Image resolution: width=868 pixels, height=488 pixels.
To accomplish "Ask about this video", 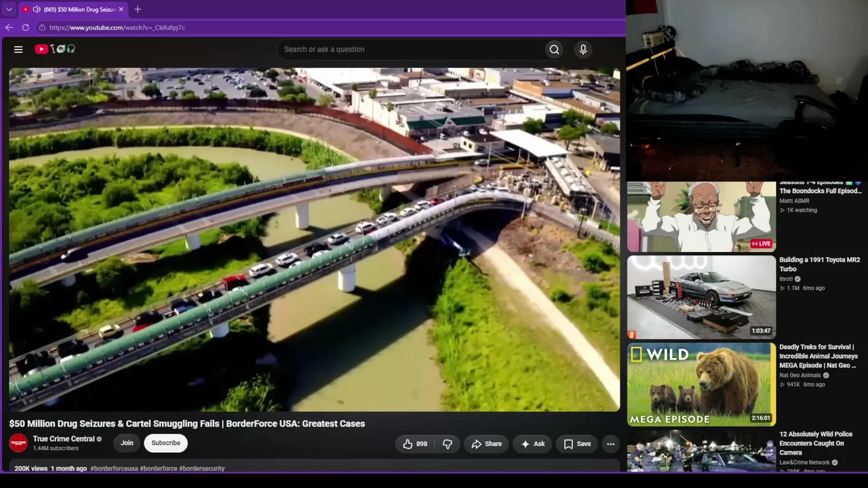I will (532, 444).
